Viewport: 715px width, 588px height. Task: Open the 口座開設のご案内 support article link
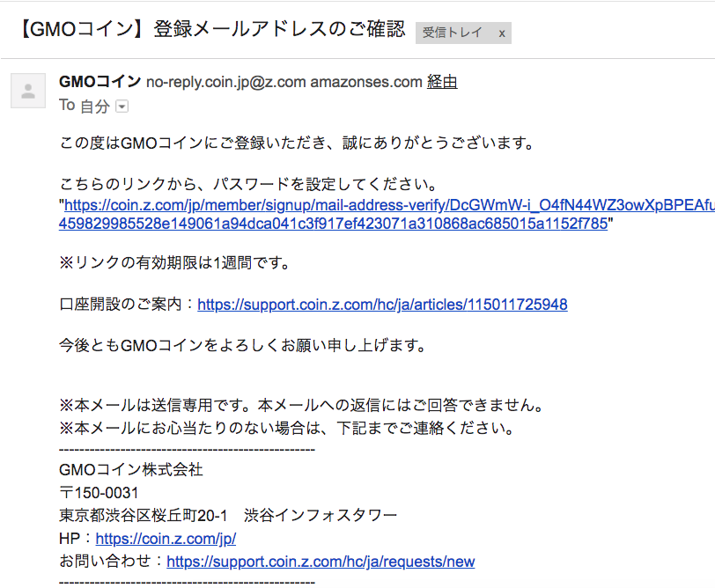(x=382, y=305)
